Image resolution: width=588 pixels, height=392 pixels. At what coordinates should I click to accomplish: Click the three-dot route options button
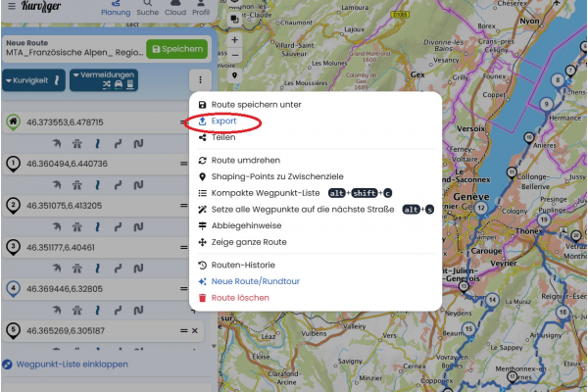click(200, 80)
